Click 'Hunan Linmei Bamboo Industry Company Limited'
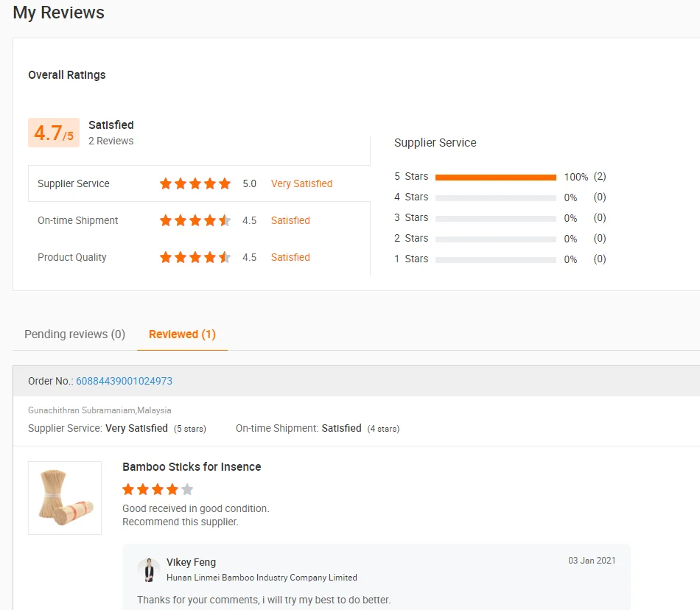 click(262, 578)
